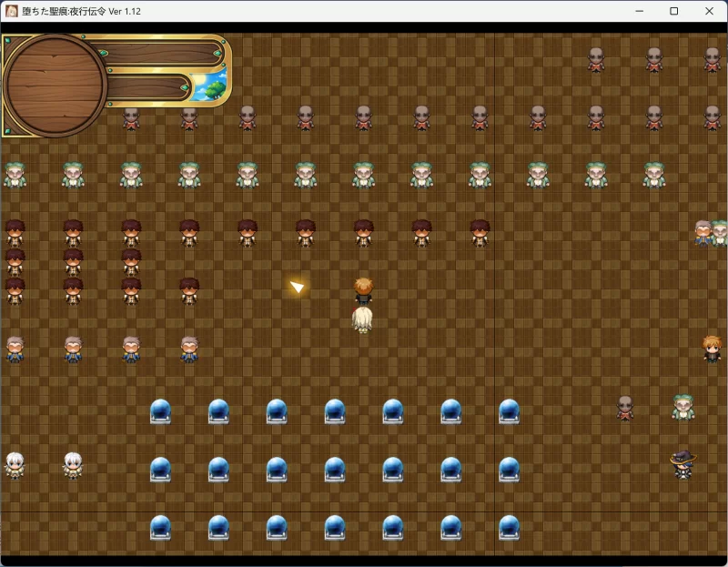
Task: Click the rightmost green-haired NPC in the long row
Action: (x=653, y=175)
